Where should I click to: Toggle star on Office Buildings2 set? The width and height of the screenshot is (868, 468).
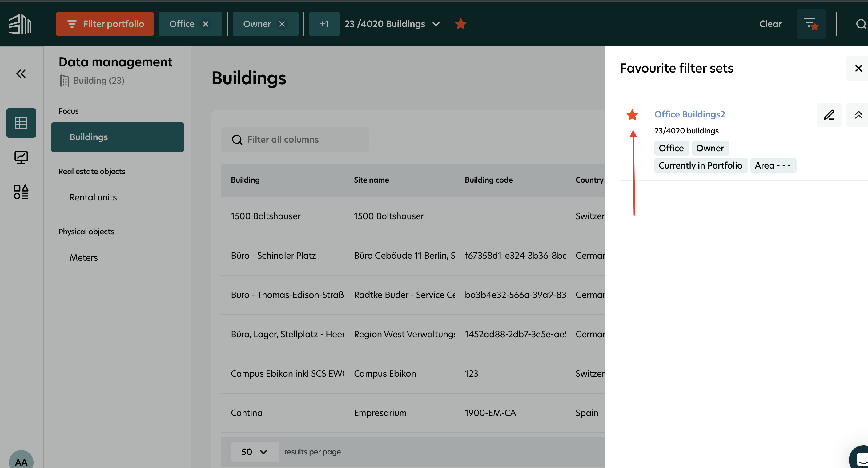(x=632, y=114)
